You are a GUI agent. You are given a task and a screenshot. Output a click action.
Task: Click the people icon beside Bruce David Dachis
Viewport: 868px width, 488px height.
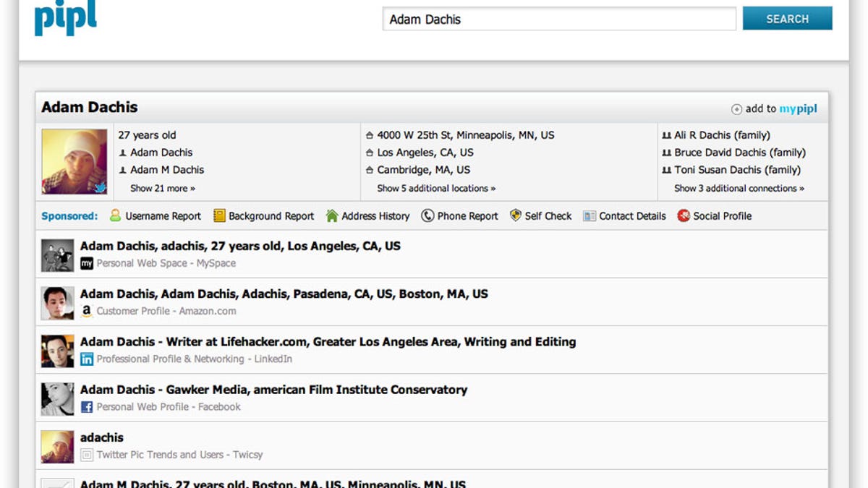666,153
